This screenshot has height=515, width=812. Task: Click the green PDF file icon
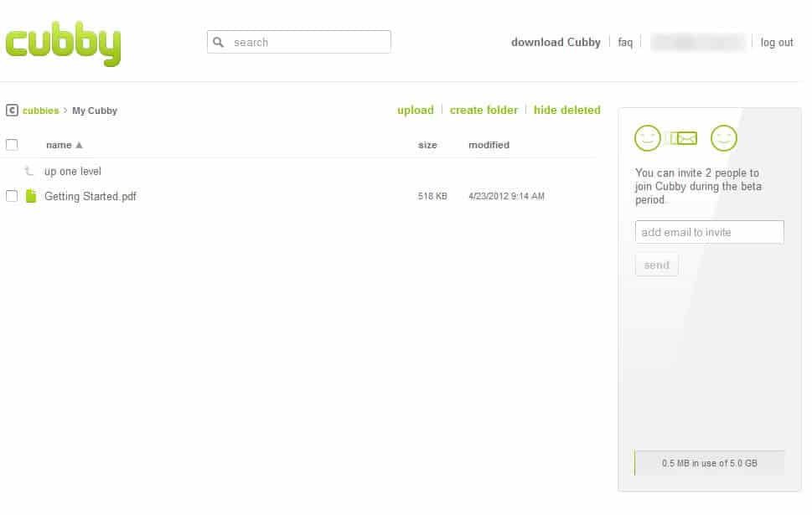click(x=31, y=196)
